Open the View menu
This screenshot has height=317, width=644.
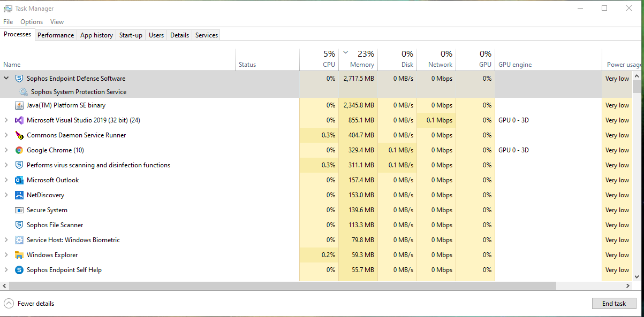pyautogui.click(x=57, y=22)
